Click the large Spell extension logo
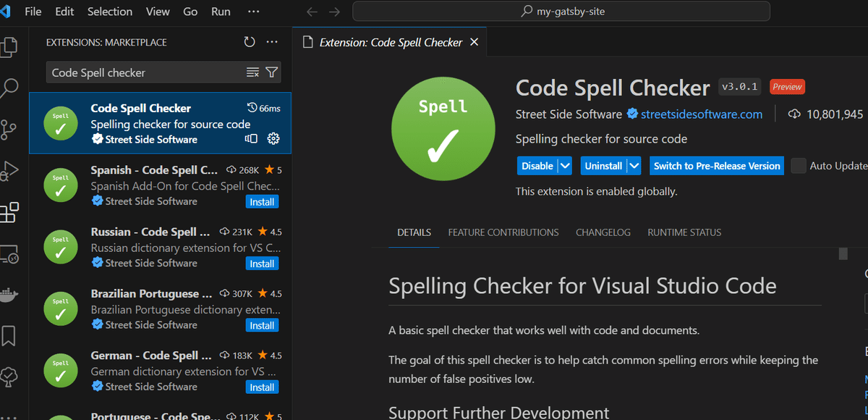The height and width of the screenshot is (420, 868). [x=443, y=129]
